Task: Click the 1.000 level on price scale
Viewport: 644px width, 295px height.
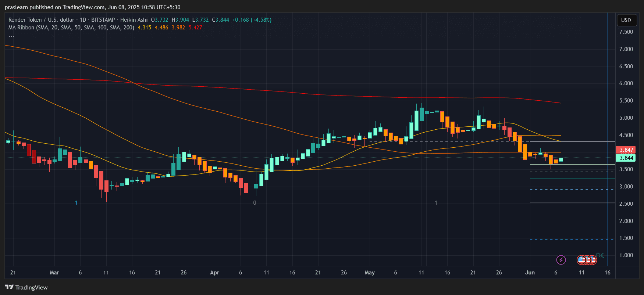Action: pyautogui.click(x=626, y=255)
